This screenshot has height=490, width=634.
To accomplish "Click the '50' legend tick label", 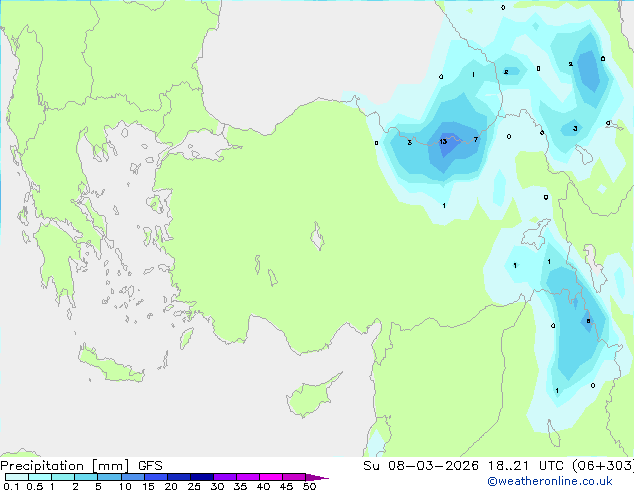I will [x=309, y=486].
